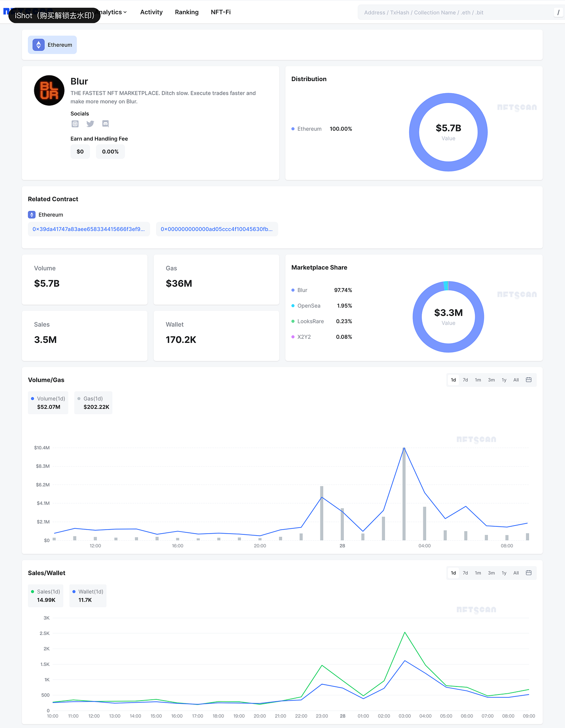
Task: Select 3m range in Volume/Gas chart
Action: coord(491,380)
